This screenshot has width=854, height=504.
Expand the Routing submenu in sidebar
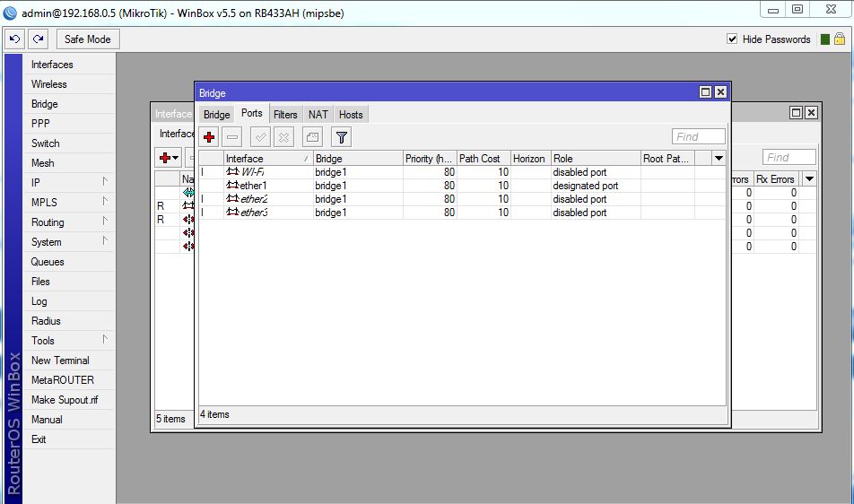click(67, 222)
